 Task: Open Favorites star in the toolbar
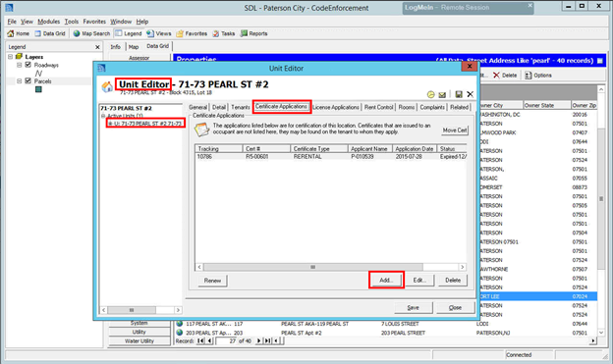pyautogui.click(x=192, y=33)
